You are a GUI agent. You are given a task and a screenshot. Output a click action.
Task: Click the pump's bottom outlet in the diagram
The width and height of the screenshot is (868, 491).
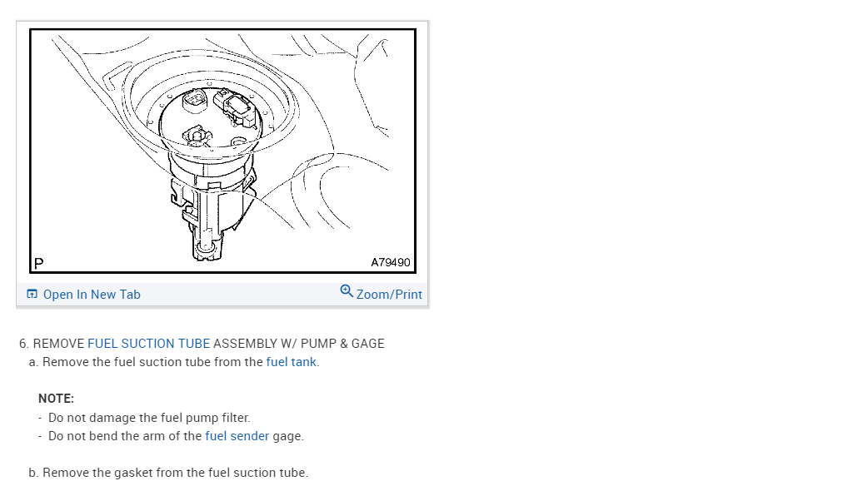207,246
